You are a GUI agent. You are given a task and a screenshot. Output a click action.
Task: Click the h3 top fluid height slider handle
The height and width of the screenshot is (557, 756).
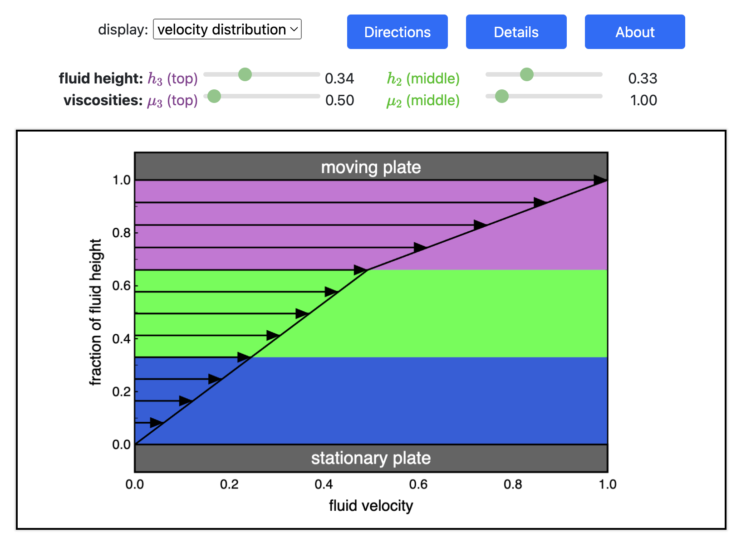(x=245, y=74)
